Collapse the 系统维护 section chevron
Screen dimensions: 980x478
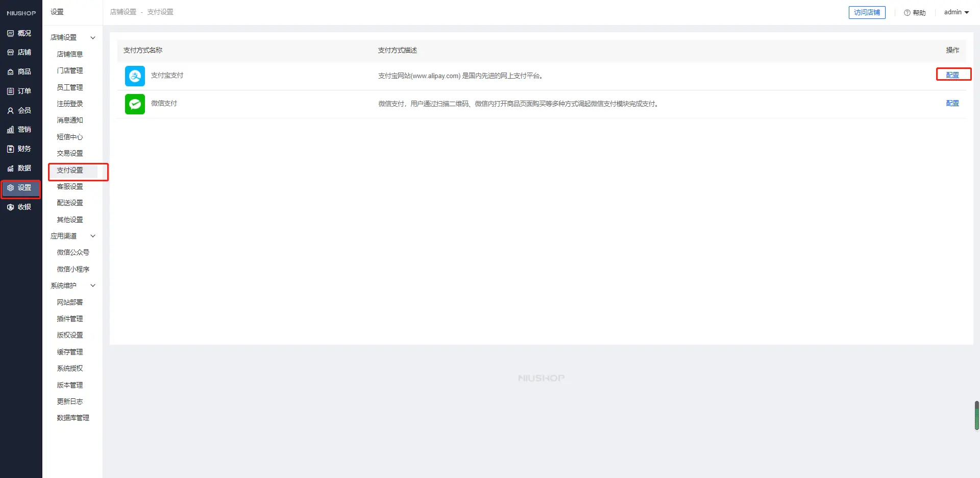click(x=93, y=285)
